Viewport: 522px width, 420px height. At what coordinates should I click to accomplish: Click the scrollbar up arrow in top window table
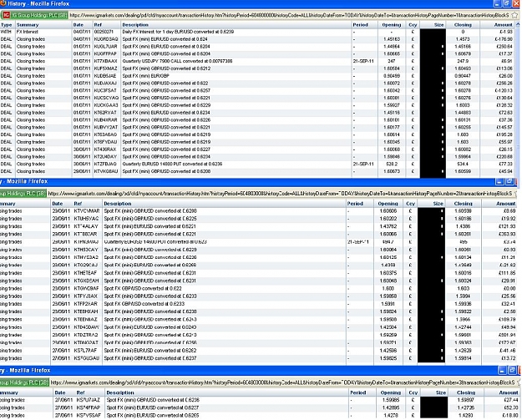click(x=518, y=24)
